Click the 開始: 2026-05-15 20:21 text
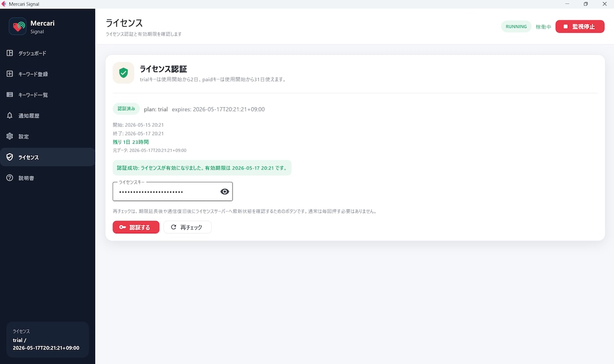The height and width of the screenshot is (364, 614). [x=138, y=125]
